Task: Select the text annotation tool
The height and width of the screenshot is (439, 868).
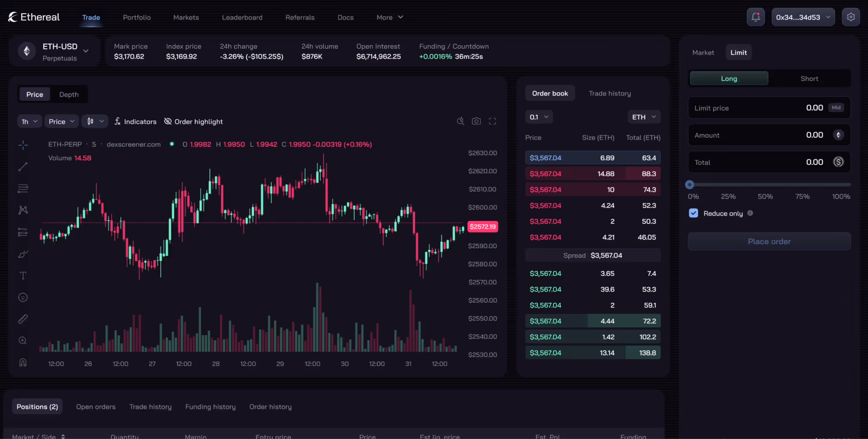Action: (x=23, y=276)
